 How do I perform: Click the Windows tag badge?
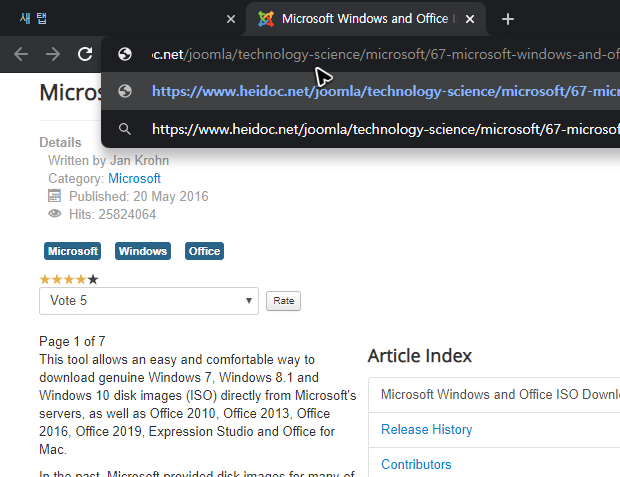coord(143,251)
